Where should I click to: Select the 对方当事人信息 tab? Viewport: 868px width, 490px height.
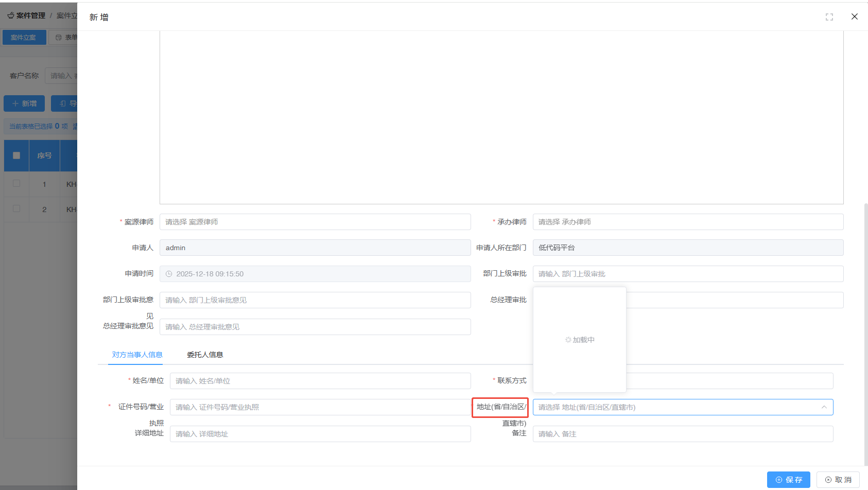tap(137, 355)
